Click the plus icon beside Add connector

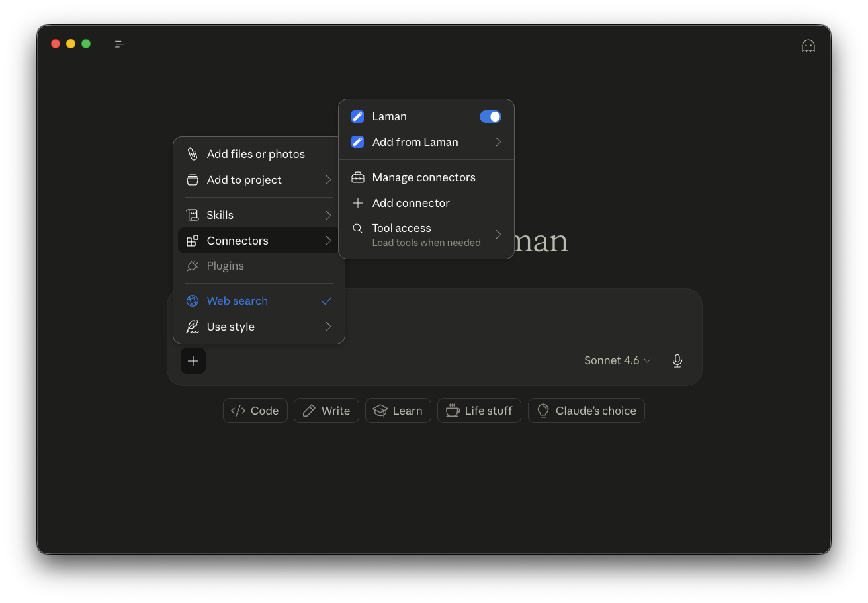[x=357, y=203]
